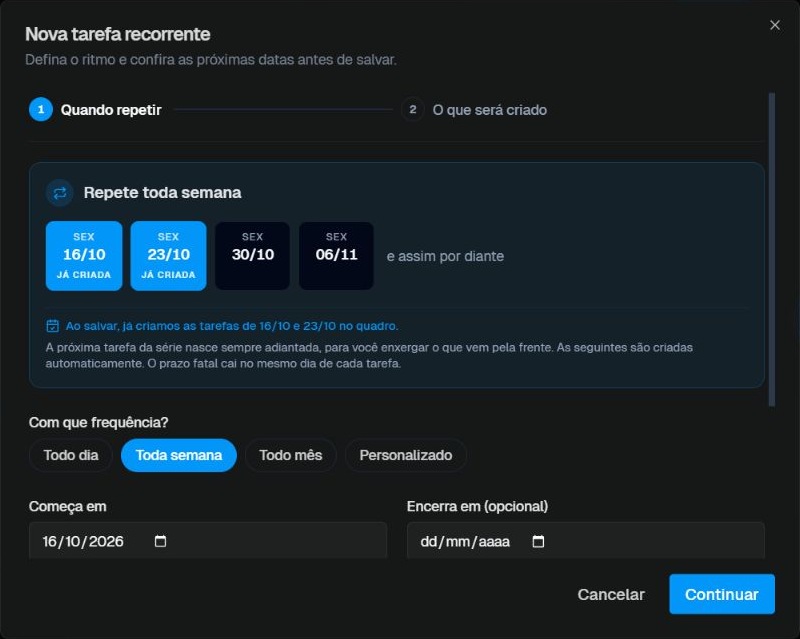
Task: Select step 1 Quando repetir
Action: pyautogui.click(x=95, y=110)
